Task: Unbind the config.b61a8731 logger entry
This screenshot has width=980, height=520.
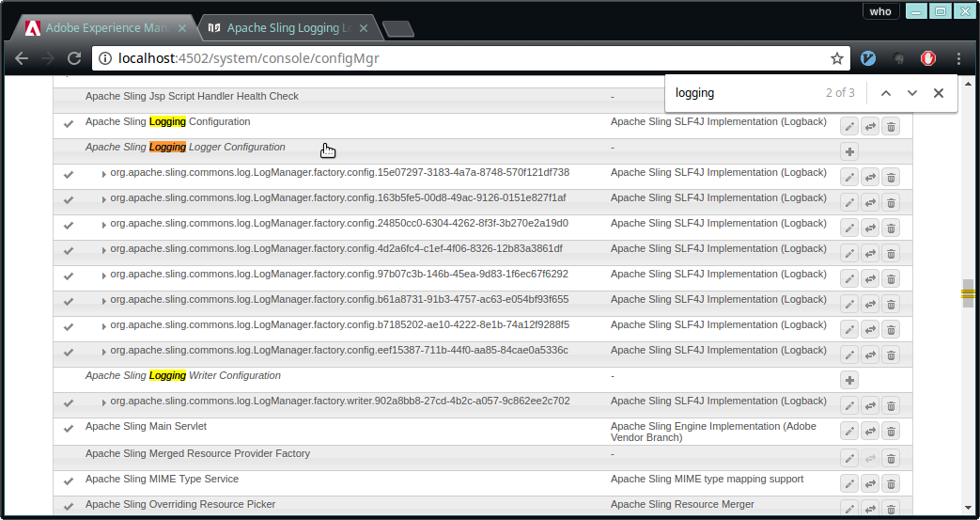Action: (870, 304)
